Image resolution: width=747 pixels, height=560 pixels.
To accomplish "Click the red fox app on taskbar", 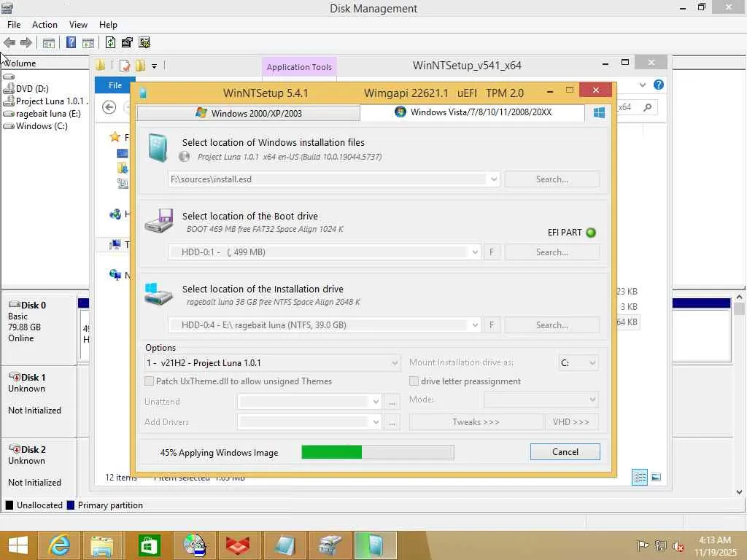I will [238, 545].
